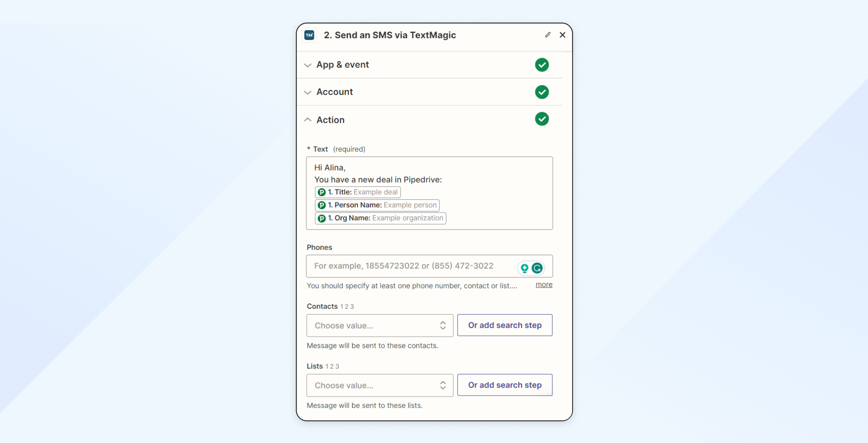
Task: Click the Org Name: Example organization pill
Action: (380, 218)
